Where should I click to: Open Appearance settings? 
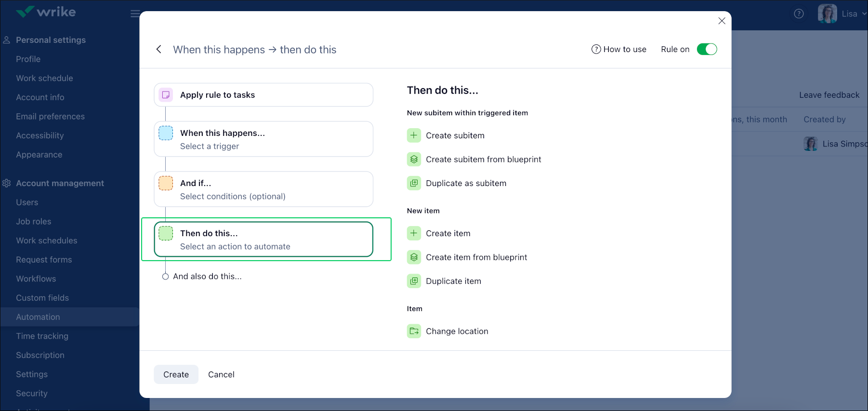click(39, 155)
